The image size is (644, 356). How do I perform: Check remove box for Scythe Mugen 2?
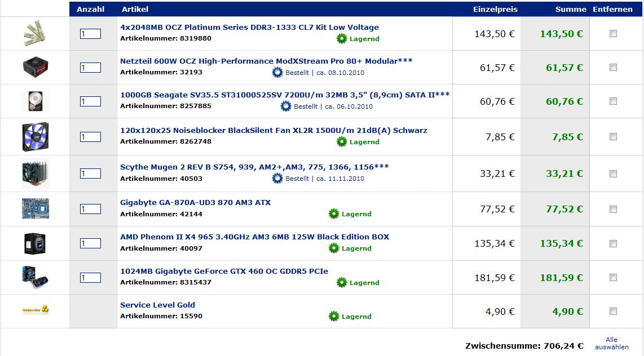click(x=613, y=174)
